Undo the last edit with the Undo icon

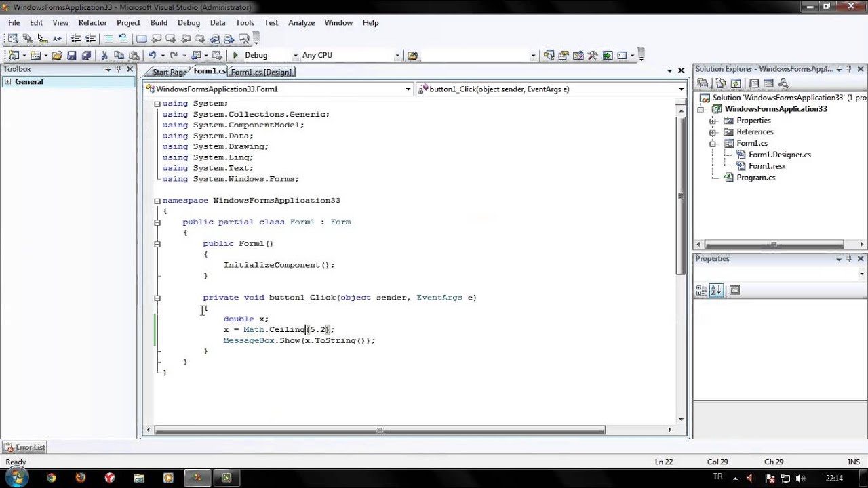[x=152, y=56]
